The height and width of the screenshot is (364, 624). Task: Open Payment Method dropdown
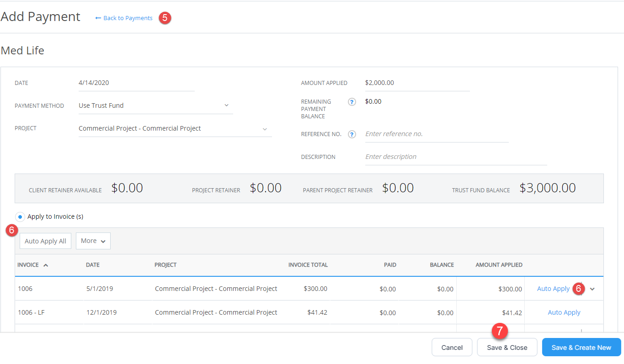(x=155, y=106)
